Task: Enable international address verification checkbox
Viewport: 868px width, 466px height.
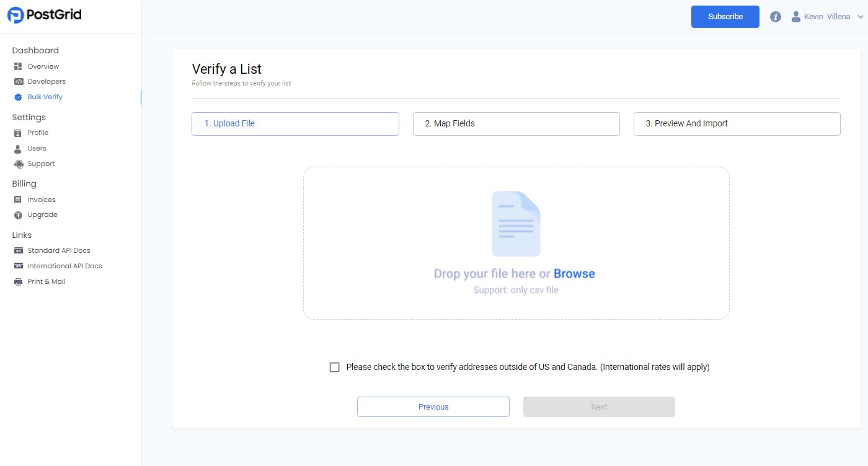Action: coord(335,367)
